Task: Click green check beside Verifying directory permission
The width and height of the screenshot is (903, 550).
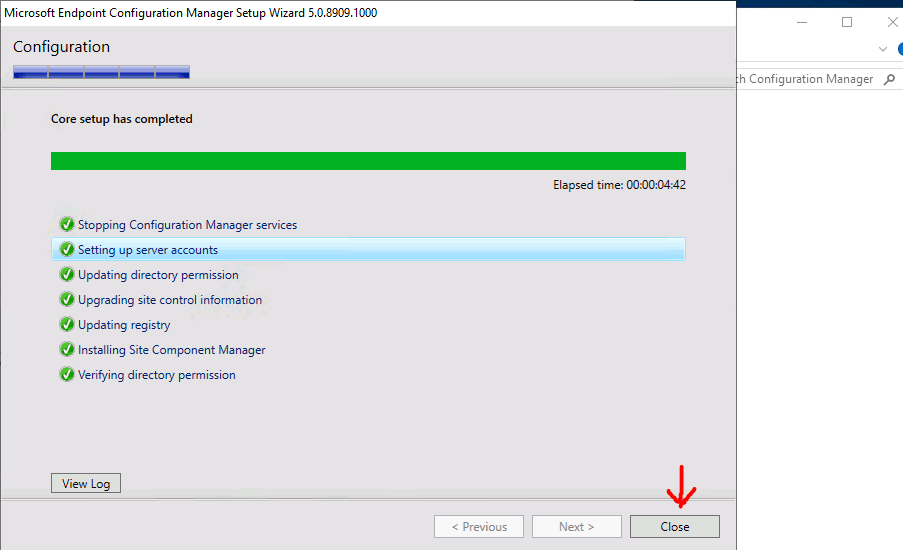Action: point(67,374)
